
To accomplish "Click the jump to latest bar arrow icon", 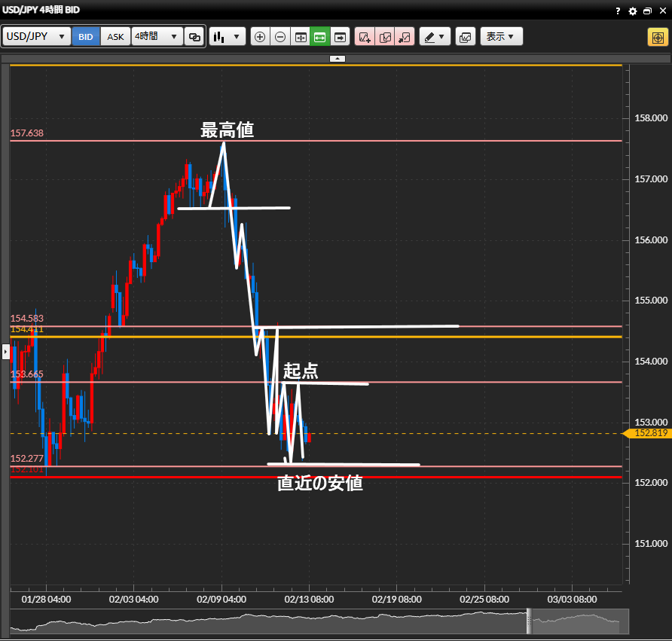I will click(341, 37).
